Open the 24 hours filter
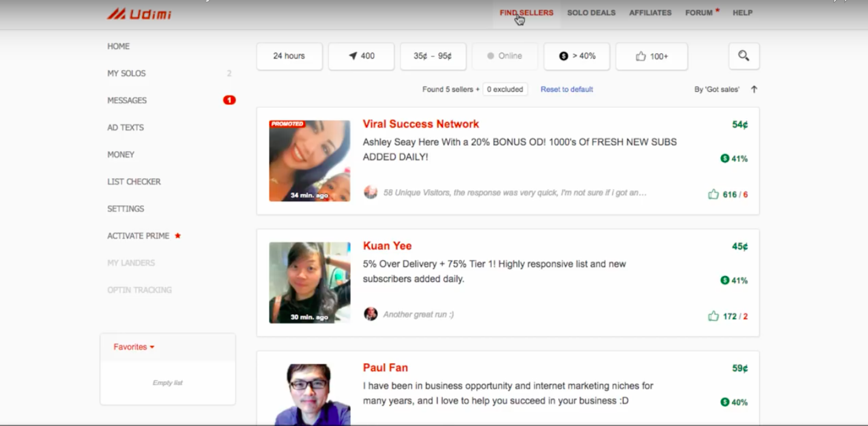The image size is (868, 426). 289,56
